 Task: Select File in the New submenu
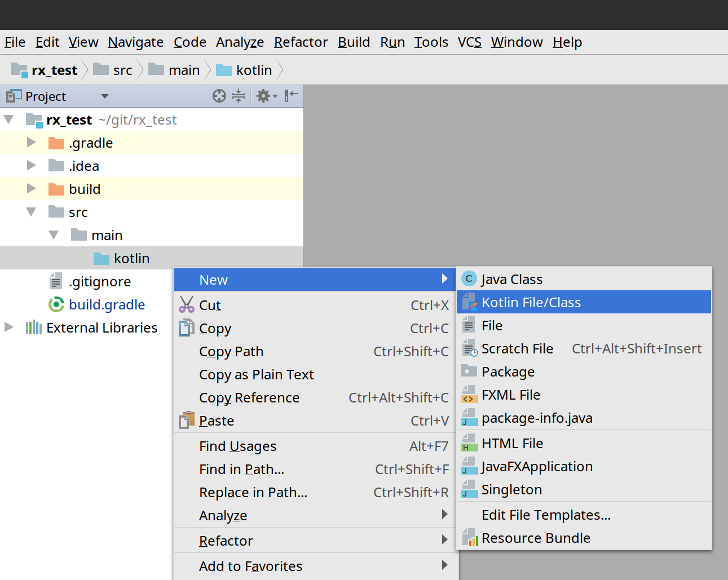[x=584, y=325]
